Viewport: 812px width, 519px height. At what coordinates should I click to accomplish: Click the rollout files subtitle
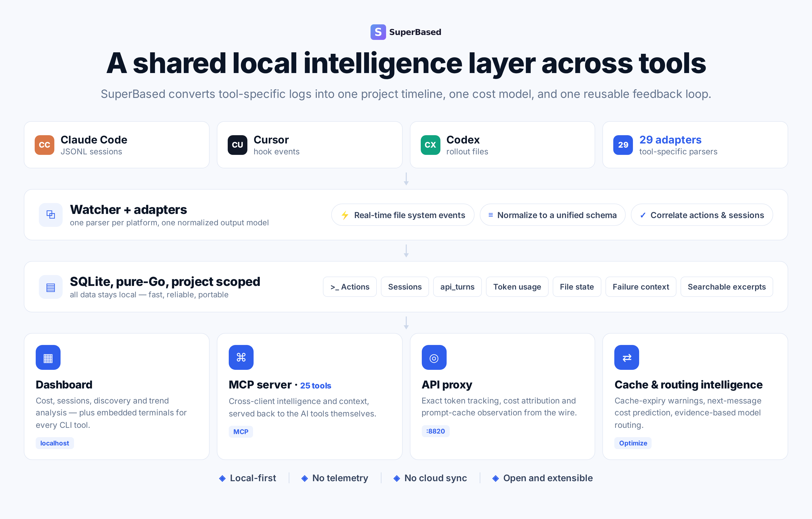pos(467,152)
